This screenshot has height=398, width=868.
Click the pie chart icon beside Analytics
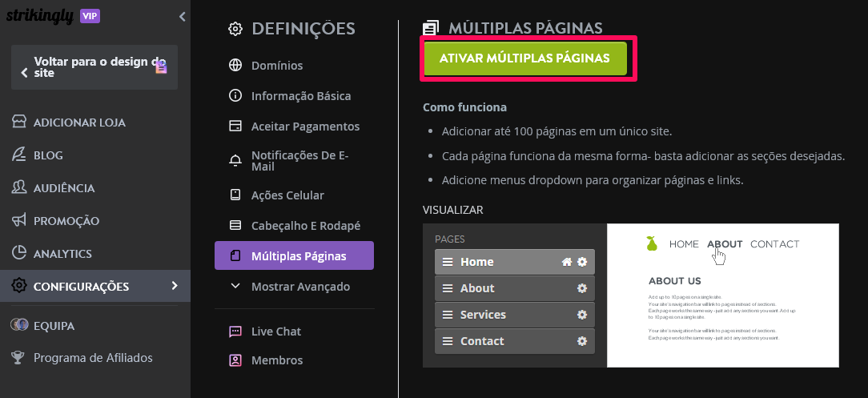pyautogui.click(x=19, y=253)
